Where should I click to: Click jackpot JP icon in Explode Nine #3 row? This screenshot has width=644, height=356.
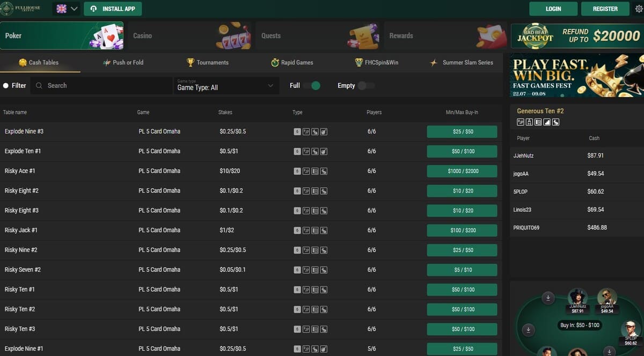[x=306, y=131]
